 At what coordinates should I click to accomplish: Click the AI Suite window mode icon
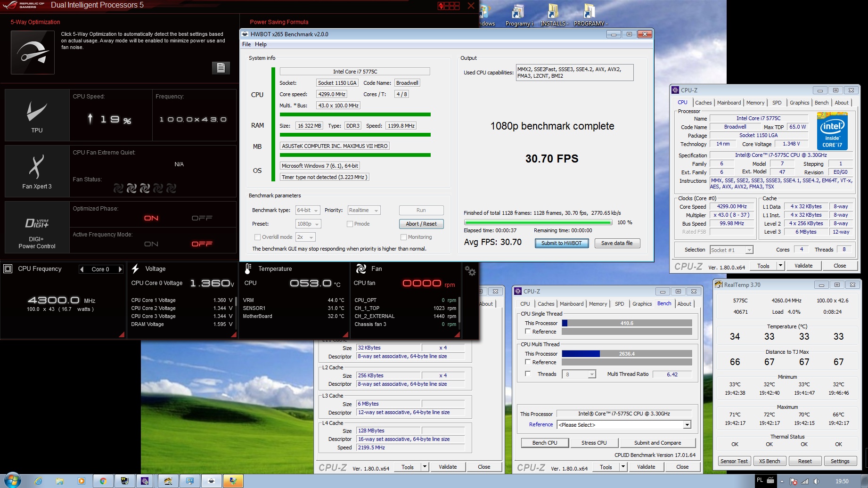(449, 6)
